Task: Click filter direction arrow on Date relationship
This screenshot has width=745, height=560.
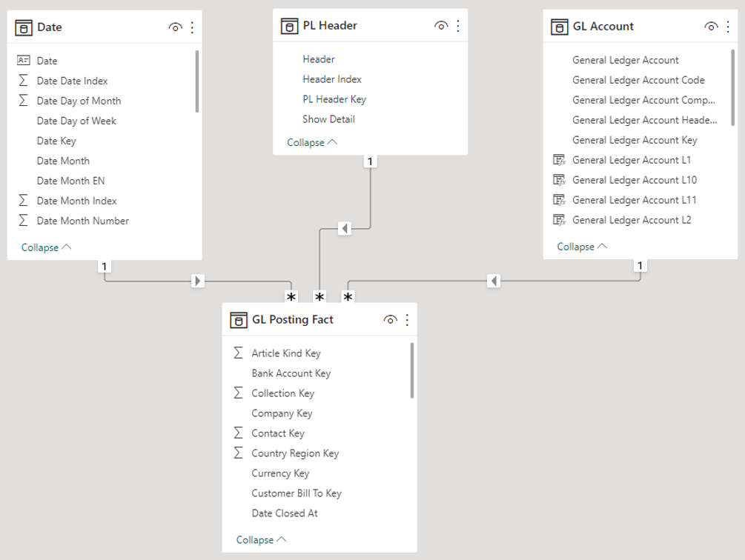Action: coord(198,281)
